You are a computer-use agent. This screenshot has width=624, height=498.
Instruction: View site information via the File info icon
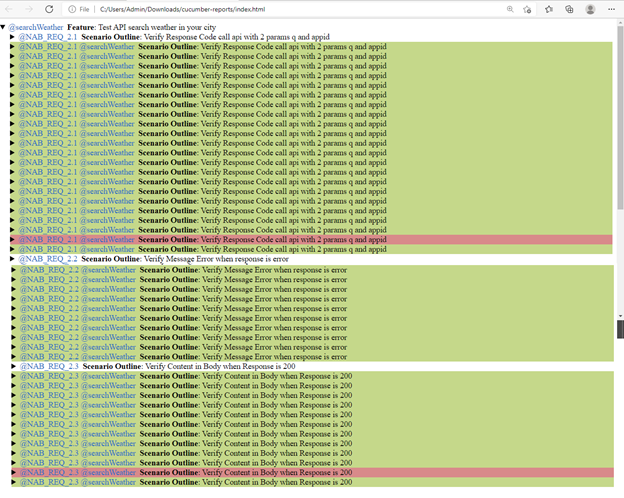pos(72,9)
